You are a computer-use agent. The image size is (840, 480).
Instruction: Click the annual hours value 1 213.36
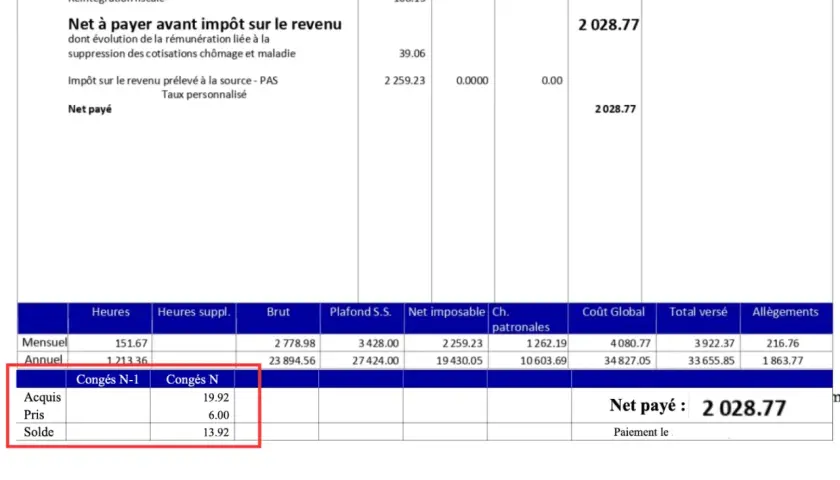(127, 361)
